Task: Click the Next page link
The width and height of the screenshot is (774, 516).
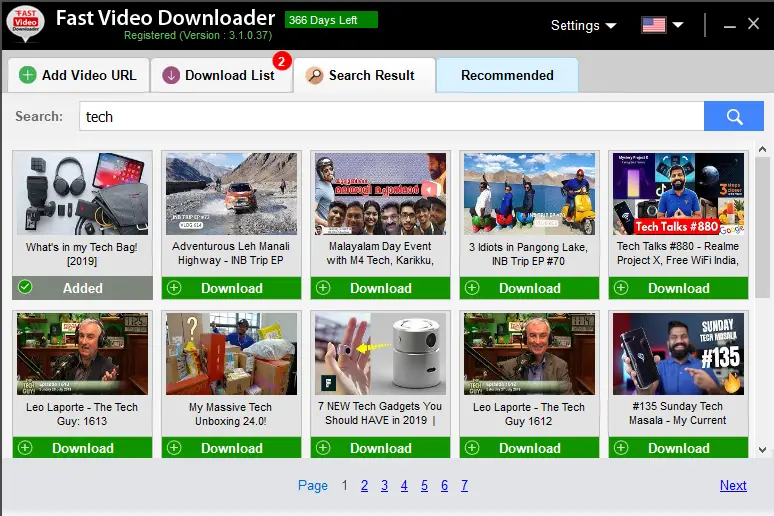Action: click(x=733, y=485)
